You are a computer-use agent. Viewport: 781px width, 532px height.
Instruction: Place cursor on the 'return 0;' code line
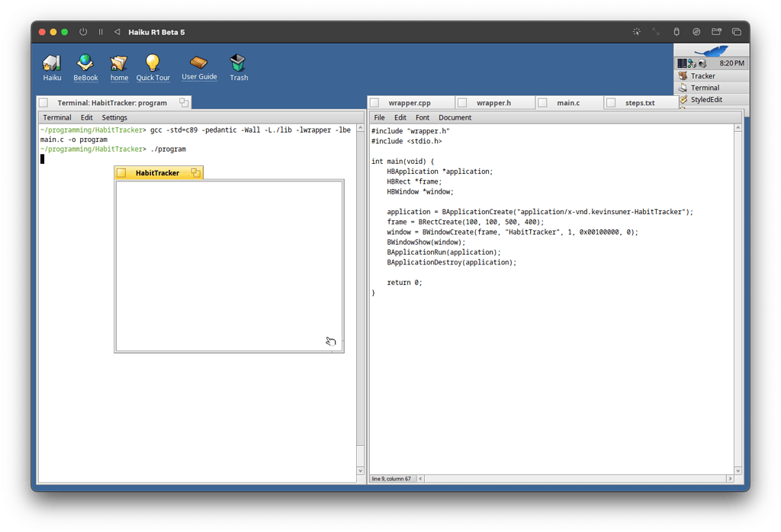404,282
